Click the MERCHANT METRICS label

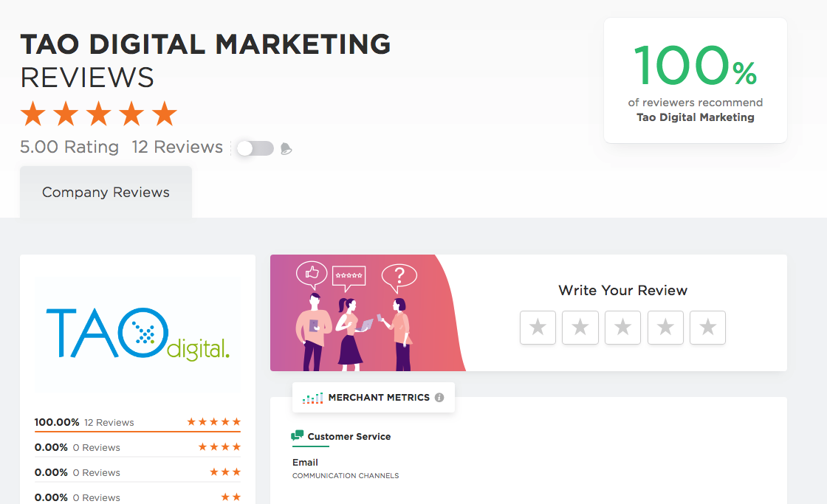pos(379,398)
